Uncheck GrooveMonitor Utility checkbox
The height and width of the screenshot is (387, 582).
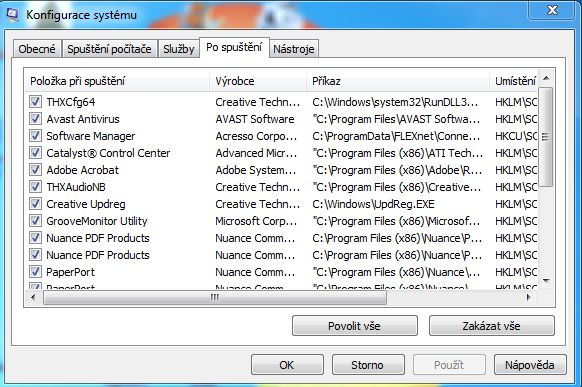tap(35, 221)
